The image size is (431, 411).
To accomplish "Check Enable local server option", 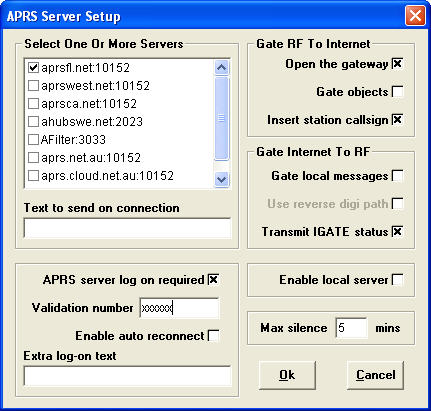I will coord(397,280).
